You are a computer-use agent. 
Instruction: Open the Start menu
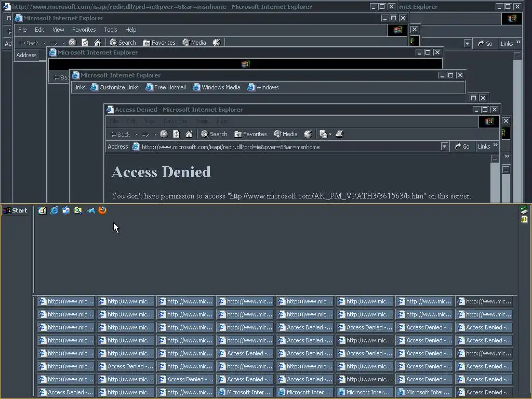pos(15,210)
